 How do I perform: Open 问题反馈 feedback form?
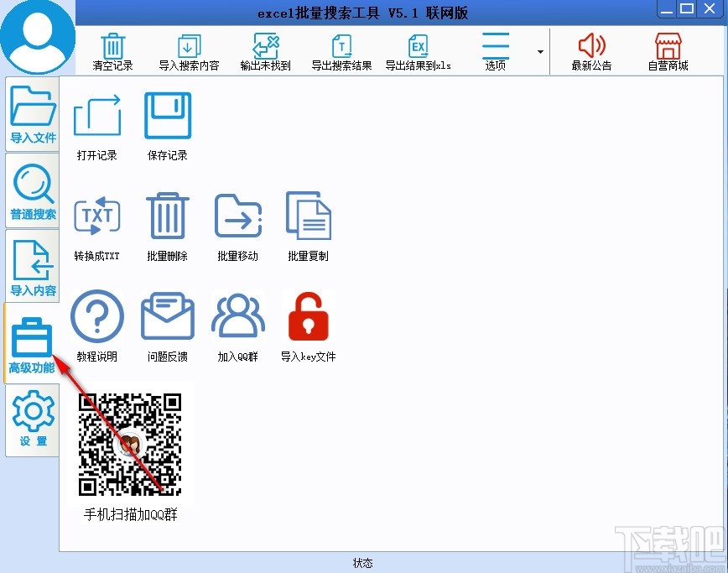point(168,326)
